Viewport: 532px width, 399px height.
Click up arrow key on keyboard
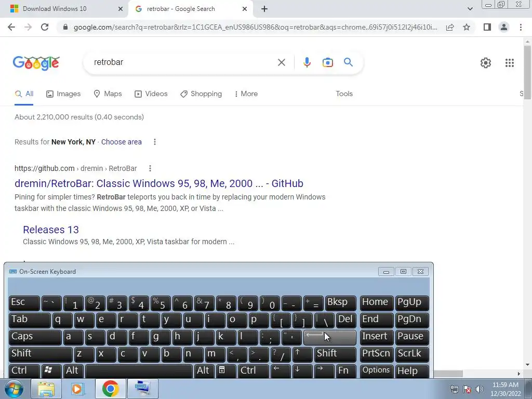pyautogui.click(x=302, y=354)
